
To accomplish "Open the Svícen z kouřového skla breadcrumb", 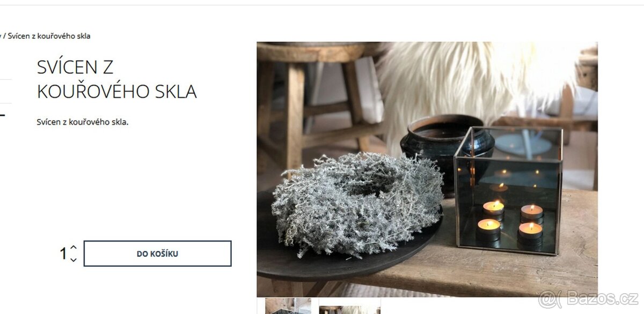I will click(x=49, y=36).
